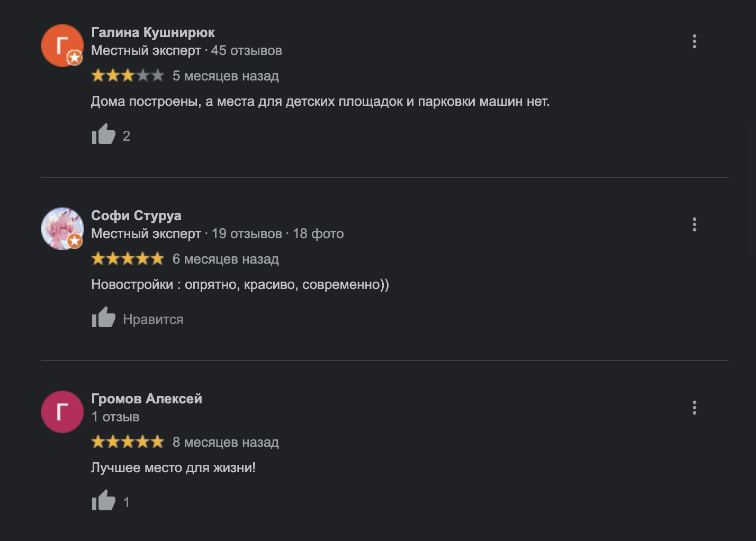Click the three-star rating on Галина's review

[128, 76]
